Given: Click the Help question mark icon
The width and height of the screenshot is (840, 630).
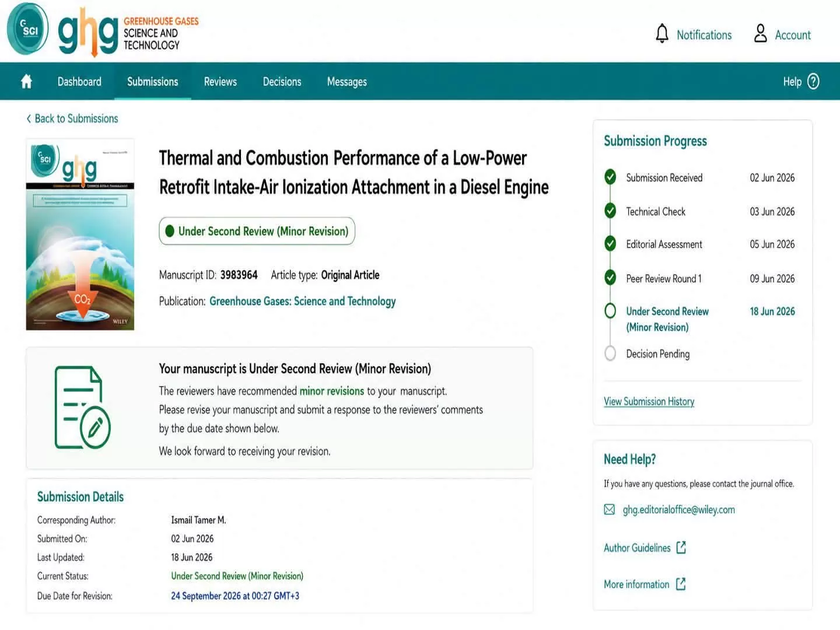Looking at the screenshot, I should (813, 82).
